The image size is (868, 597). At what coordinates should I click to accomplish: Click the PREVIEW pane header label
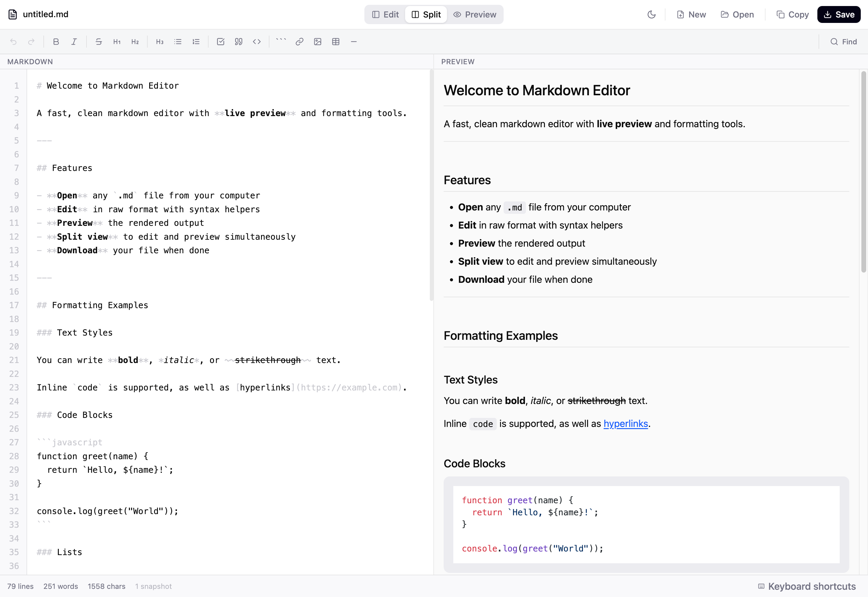click(458, 62)
